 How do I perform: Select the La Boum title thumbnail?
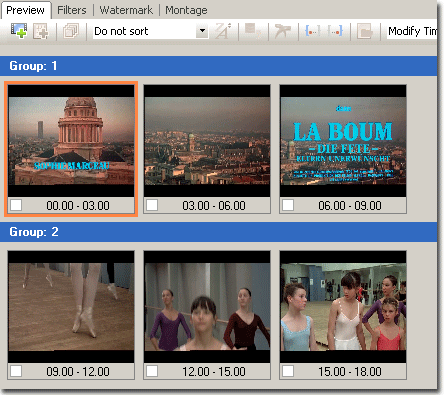pos(343,141)
